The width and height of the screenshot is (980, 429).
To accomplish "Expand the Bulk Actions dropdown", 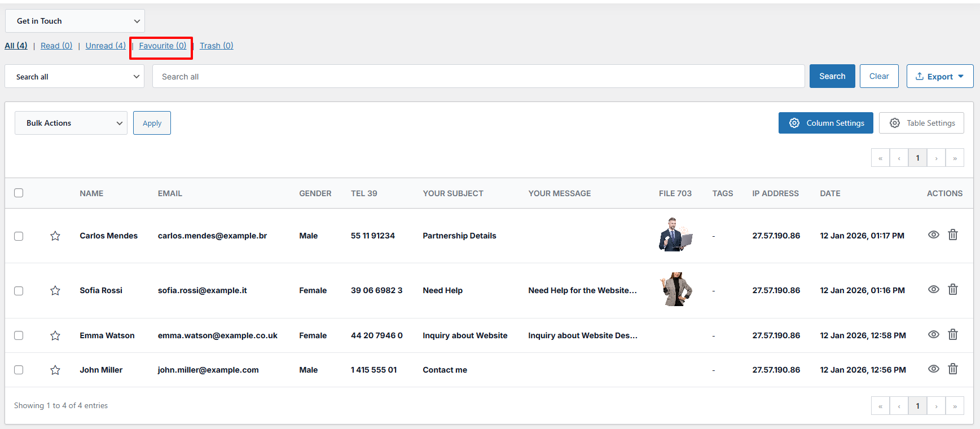I will 71,123.
